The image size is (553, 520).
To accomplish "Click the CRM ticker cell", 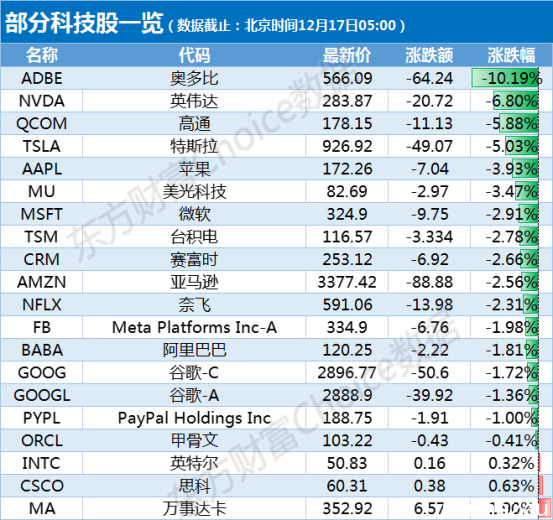I will click(x=42, y=259).
